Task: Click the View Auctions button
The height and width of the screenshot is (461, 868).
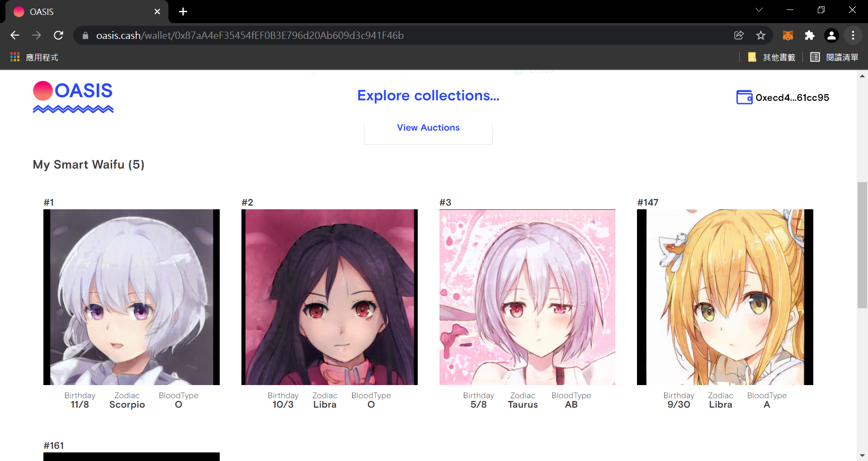Action: [x=428, y=128]
